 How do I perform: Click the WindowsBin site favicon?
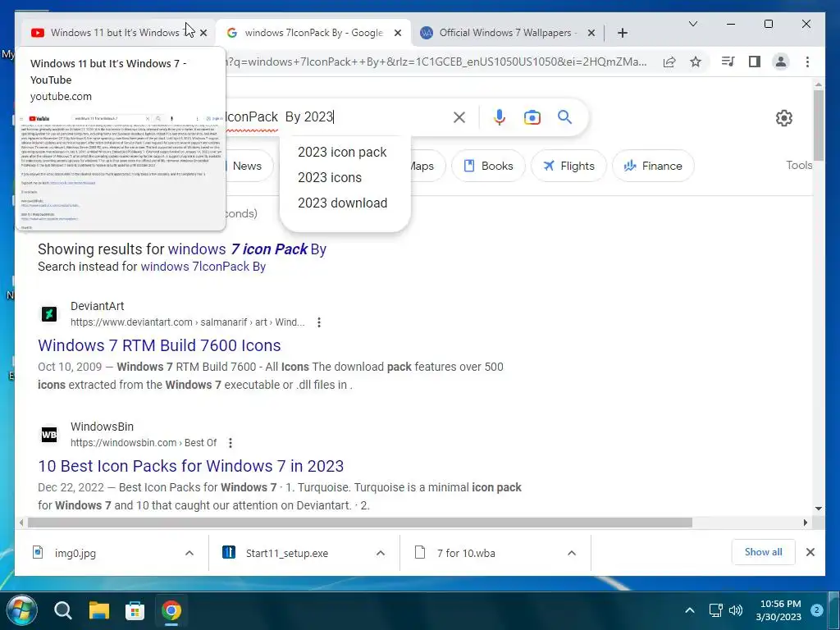tap(49, 434)
